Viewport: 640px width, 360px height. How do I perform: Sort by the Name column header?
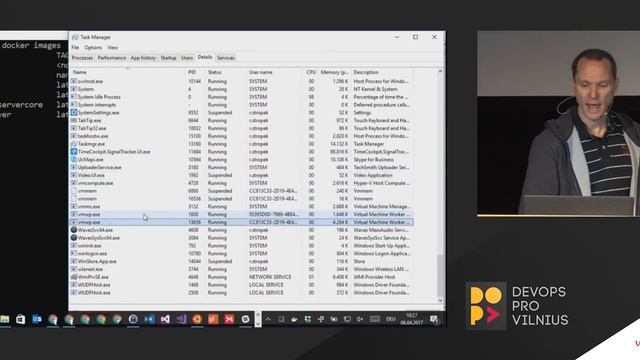click(127, 72)
